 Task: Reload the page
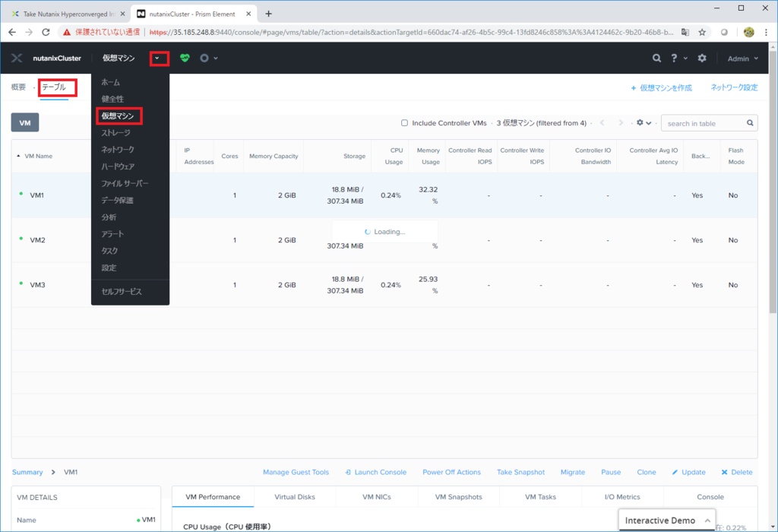point(46,32)
